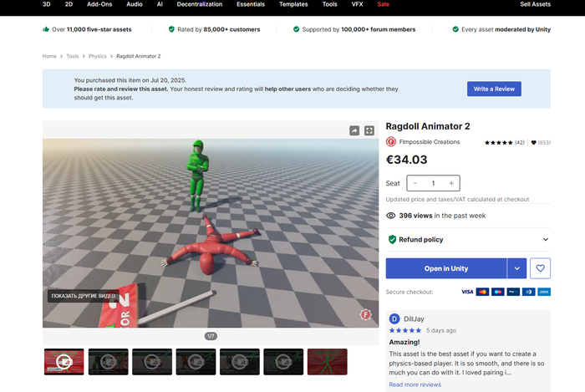The width and height of the screenshot is (585, 392).
Task: Click the minus icon to decrease seats
Action: (415, 183)
